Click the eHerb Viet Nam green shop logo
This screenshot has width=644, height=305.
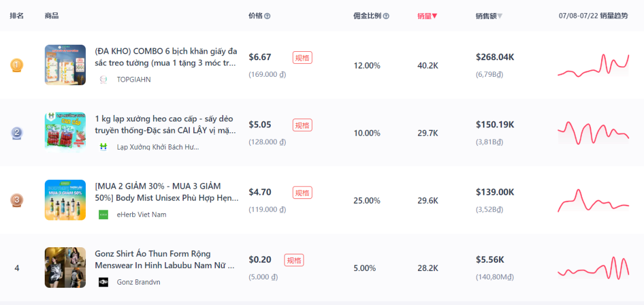(104, 214)
